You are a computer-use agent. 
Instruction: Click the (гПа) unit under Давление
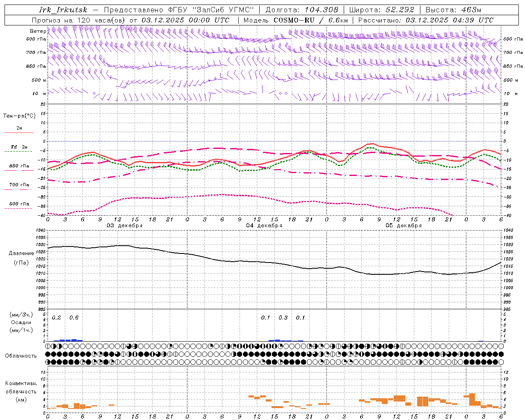point(21,262)
